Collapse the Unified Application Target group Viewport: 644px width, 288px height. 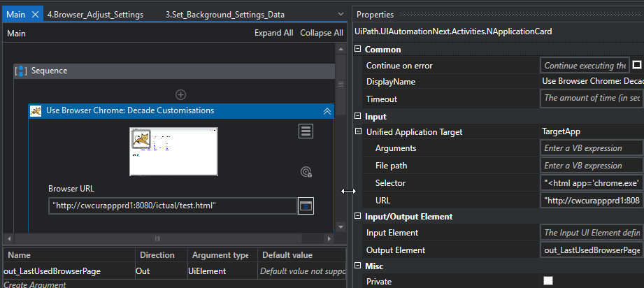click(x=359, y=131)
